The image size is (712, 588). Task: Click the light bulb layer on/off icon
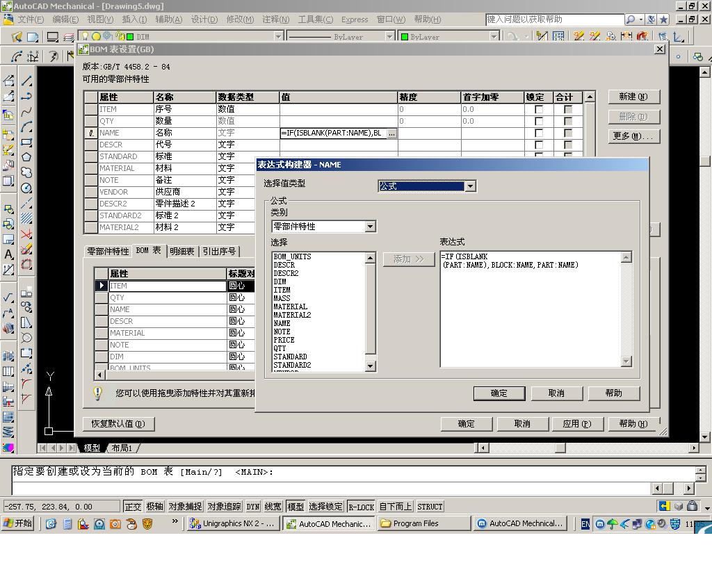point(85,36)
